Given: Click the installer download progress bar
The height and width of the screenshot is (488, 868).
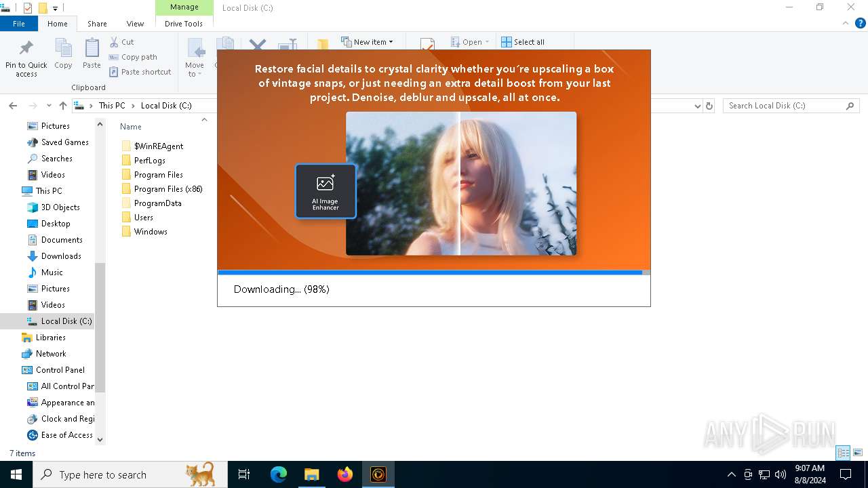Looking at the screenshot, I should pyautogui.click(x=434, y=272).
